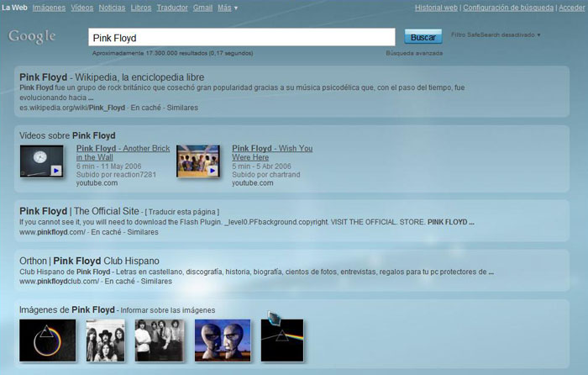
Task: Open the band standing group photo
Action: 160,341
